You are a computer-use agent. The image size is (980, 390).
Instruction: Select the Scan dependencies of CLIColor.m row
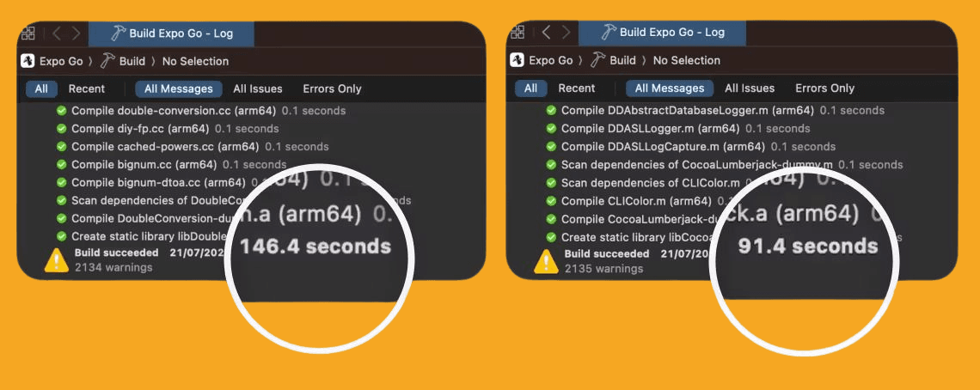650,183
